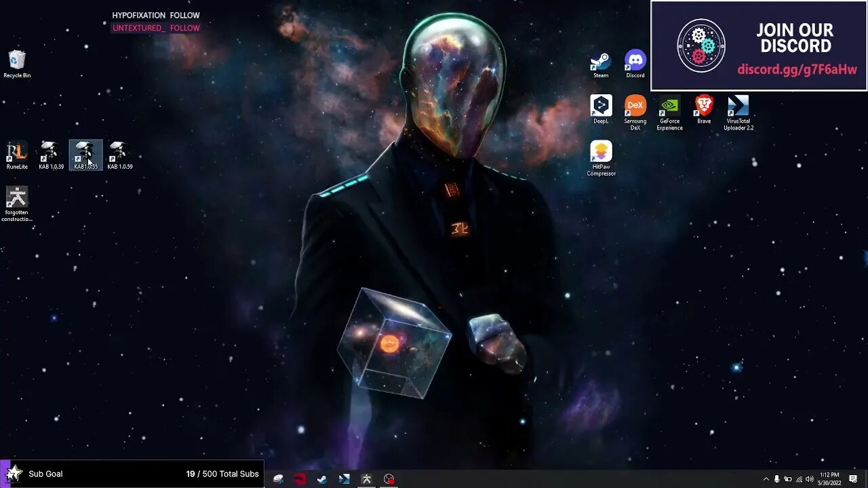868x488 pixels.
Task: Open the notification center icon
Action: (853, 479)
